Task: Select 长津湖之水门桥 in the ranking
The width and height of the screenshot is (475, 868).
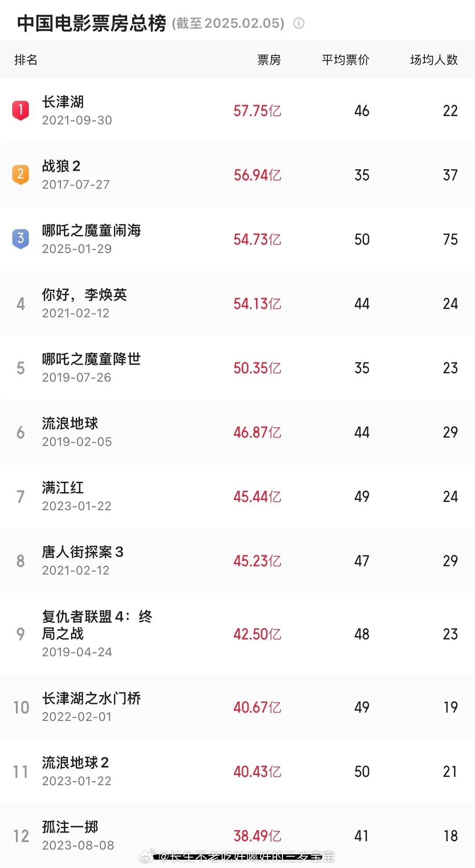Action: tap(237, 707)
